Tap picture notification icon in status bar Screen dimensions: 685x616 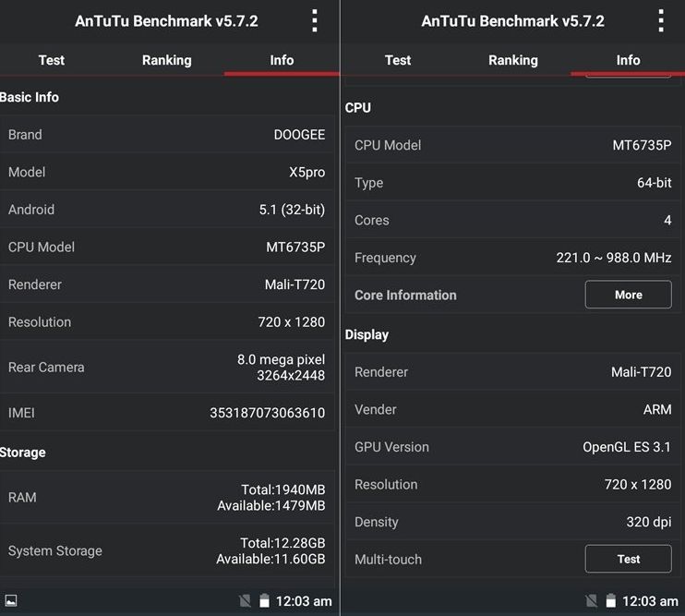click(x=11, y=600)
